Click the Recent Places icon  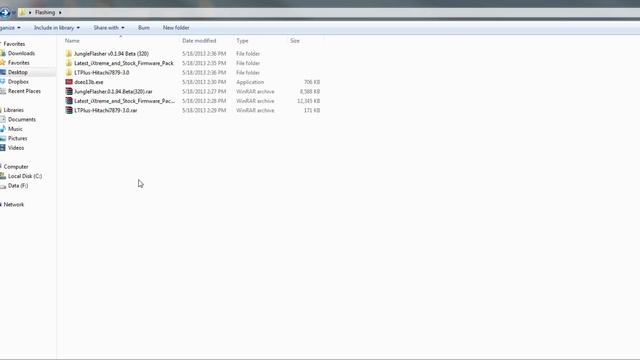pos(3,91)
